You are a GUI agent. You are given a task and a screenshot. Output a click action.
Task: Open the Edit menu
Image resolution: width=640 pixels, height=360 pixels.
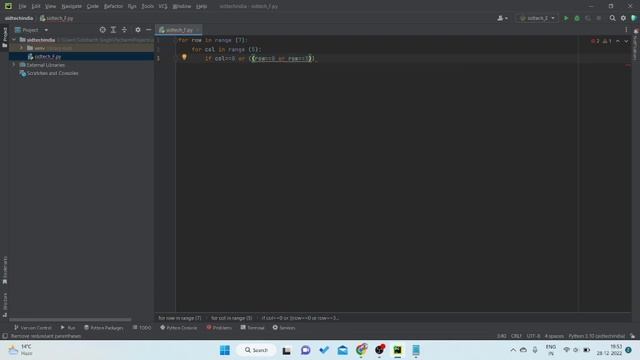[36, 6]
